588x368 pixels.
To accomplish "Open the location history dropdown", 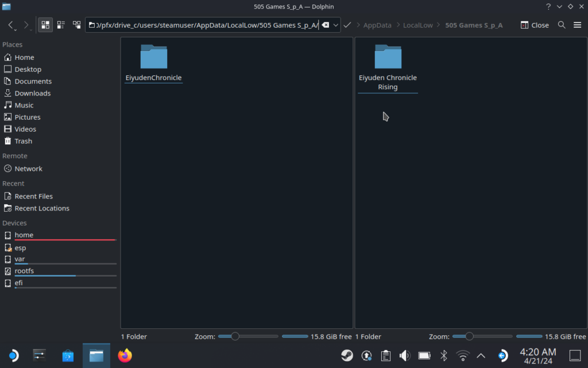I will pos(335,25).
